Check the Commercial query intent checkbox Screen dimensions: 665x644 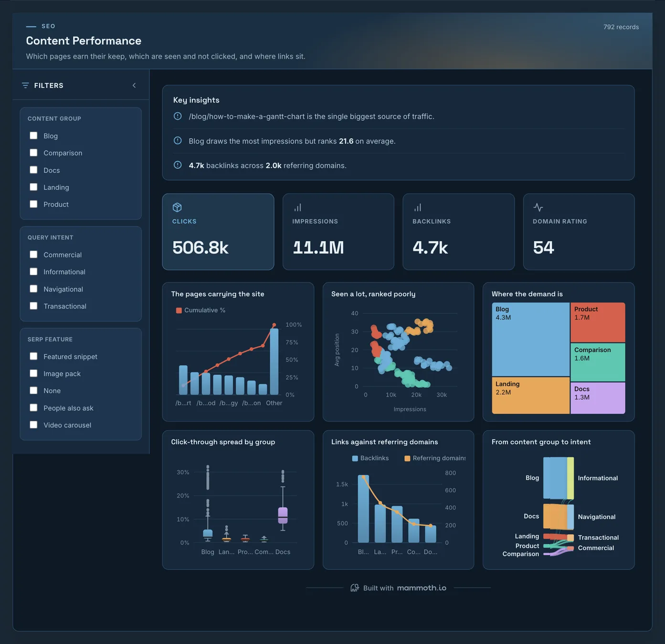(33, 255)
